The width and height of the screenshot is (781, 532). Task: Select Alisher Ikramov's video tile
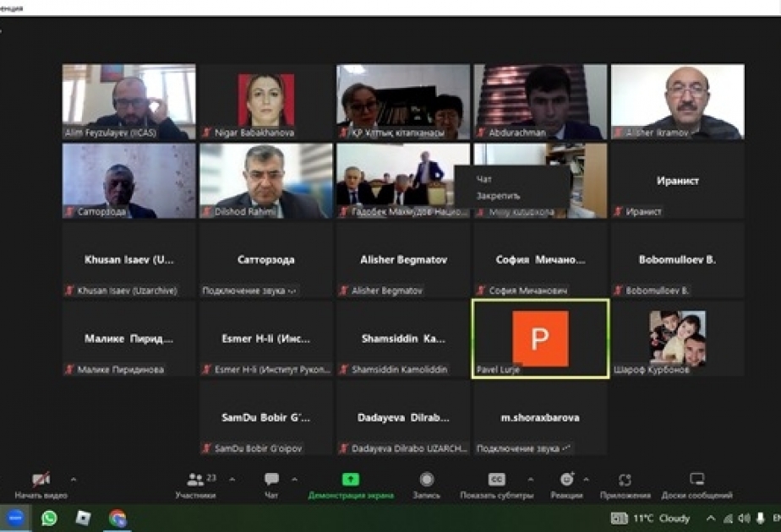pyautogui.click(x=678, y=101)
